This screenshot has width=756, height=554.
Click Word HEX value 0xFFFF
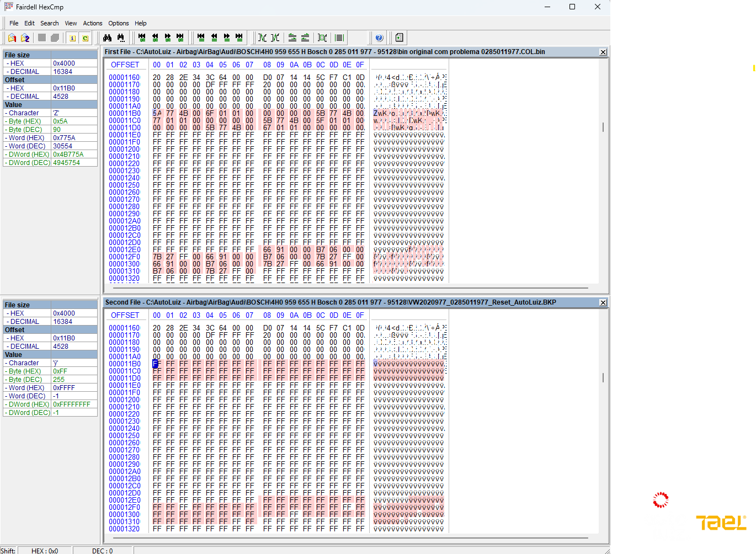tap(74, 388)
